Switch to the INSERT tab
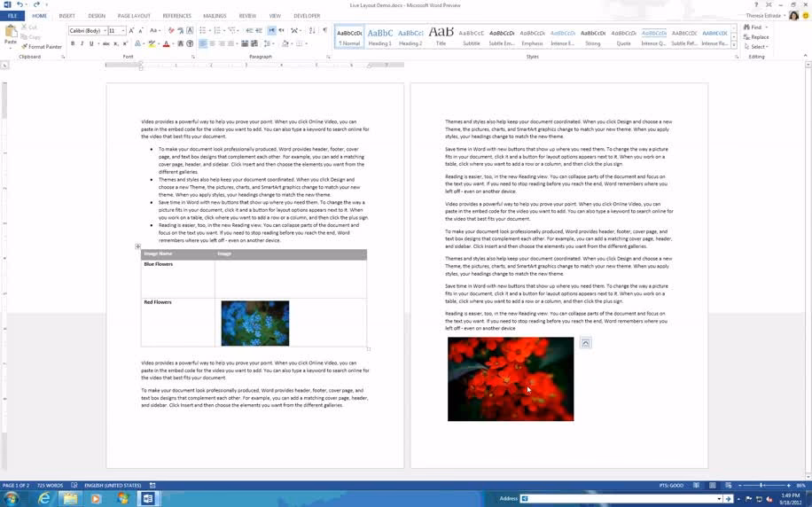This screenshot has width=812, height=507. pos(66,16)
